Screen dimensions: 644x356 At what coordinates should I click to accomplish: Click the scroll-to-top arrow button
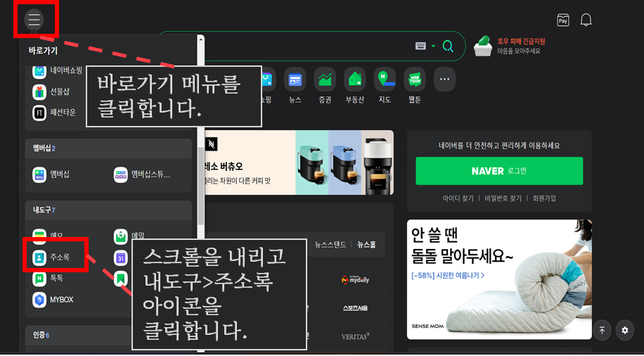(x=602, y=330)
